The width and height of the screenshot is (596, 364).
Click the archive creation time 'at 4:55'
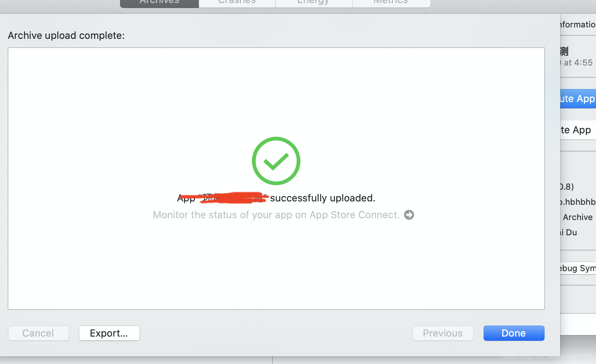(578, 62)
